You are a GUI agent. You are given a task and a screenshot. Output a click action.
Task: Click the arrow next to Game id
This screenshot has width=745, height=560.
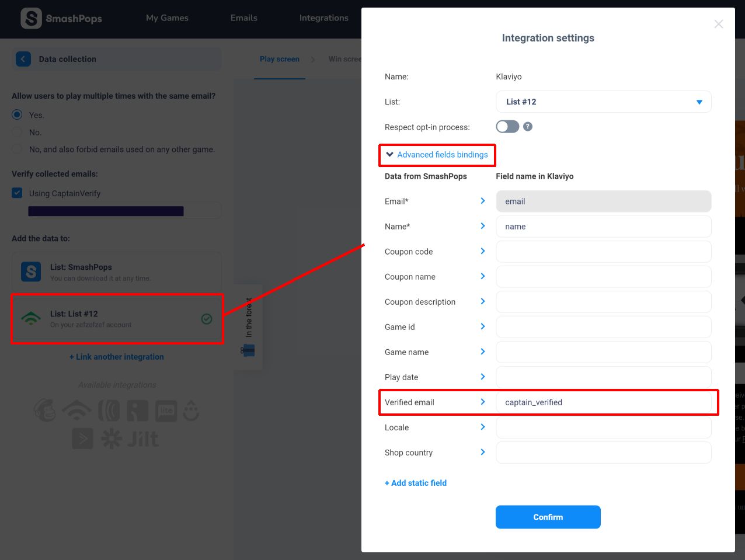pyautogui.click(x=483, y=326)
